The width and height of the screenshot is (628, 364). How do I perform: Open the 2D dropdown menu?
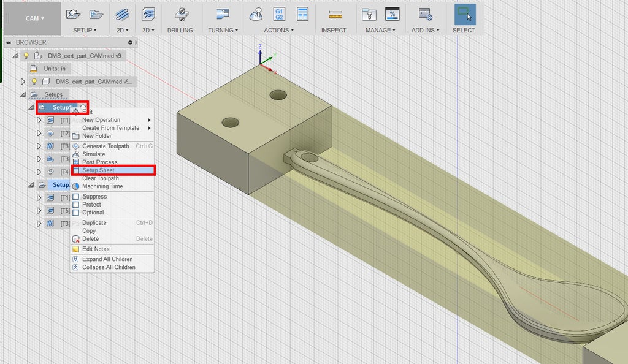(123, 31)
